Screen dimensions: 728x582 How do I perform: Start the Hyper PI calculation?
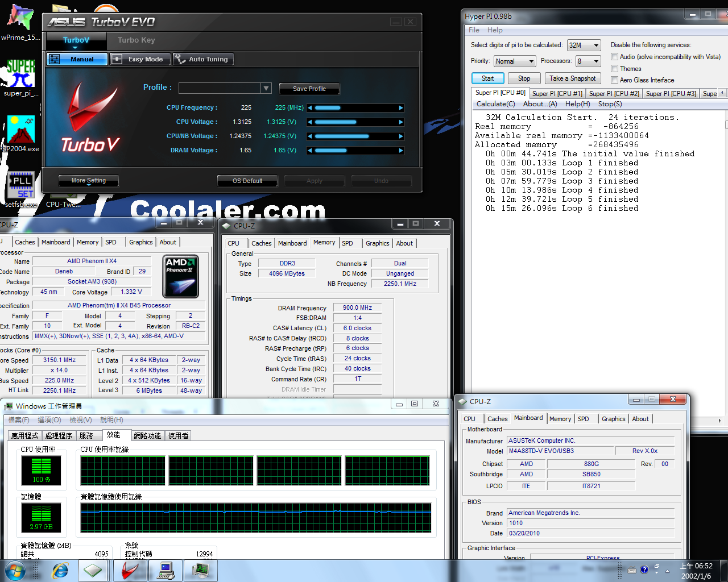point(488,78)
